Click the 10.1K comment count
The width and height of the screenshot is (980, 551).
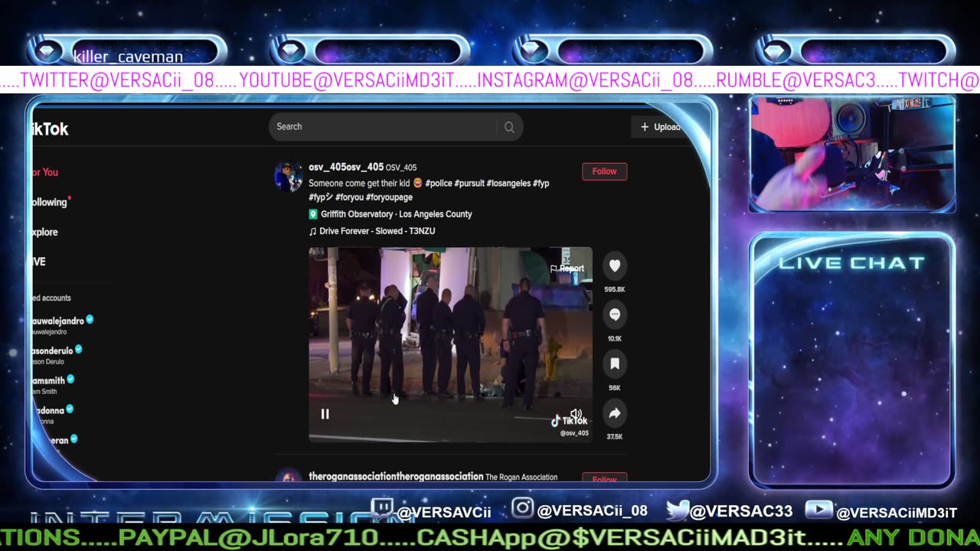click(x=614, y=338)
